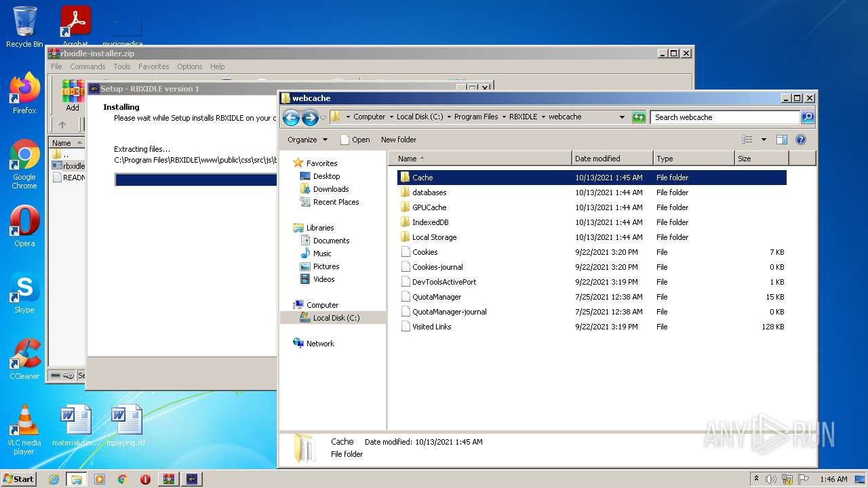This screenshot has height=488, width=868.
Task: Refresh the webcache folder view
Action: 639,117
